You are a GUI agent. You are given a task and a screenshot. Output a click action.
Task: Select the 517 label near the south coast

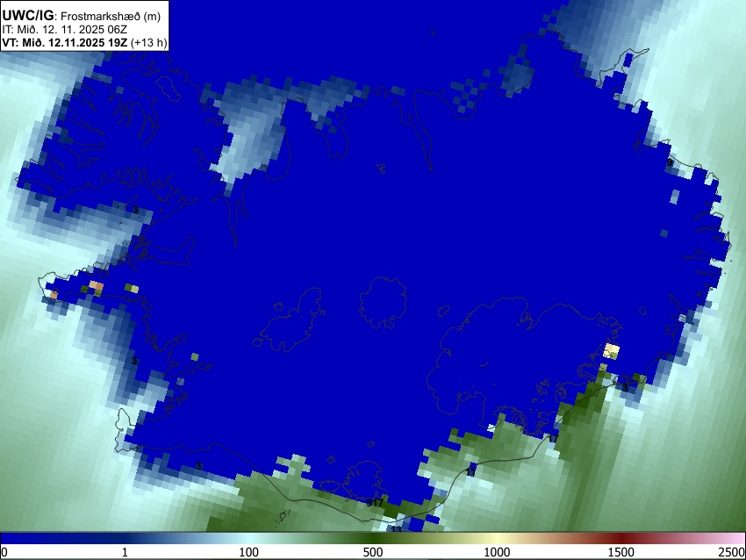coord(375,502)
